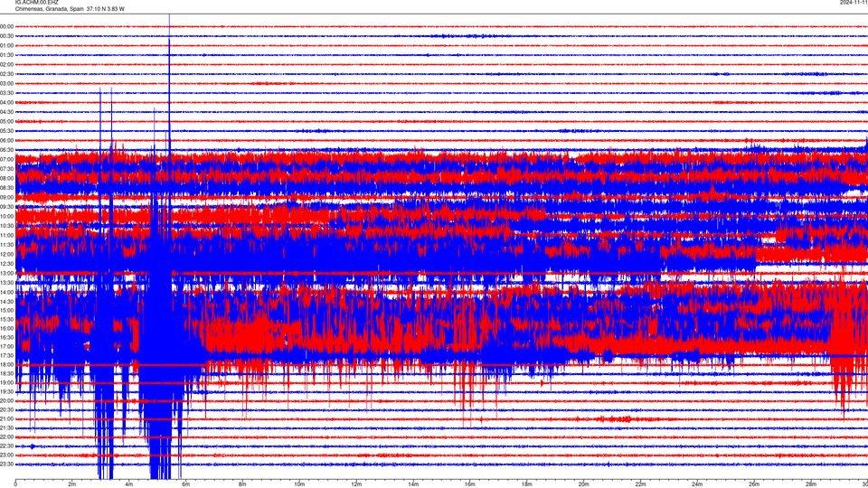
Task: Pick the 02:30 time label
Action: 7,74
